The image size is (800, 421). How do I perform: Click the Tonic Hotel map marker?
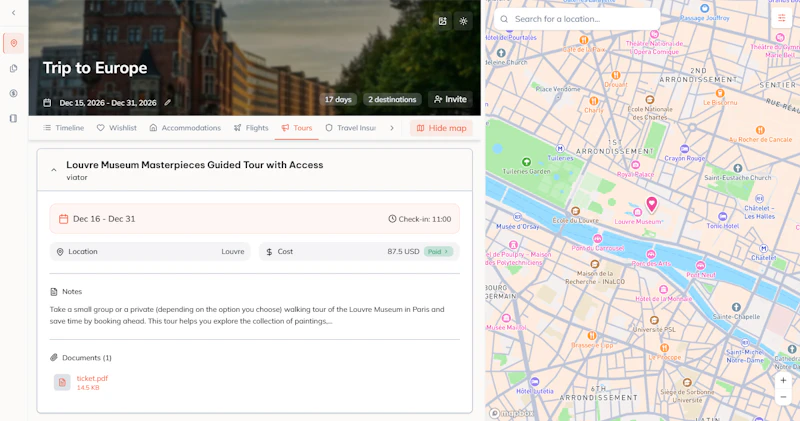722,216
